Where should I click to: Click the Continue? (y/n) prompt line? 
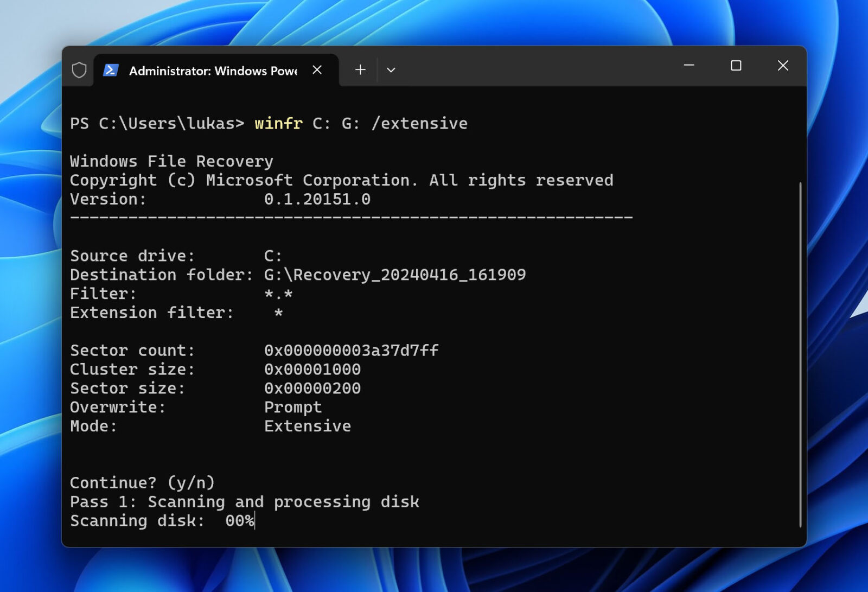click(x=142, y=482)
